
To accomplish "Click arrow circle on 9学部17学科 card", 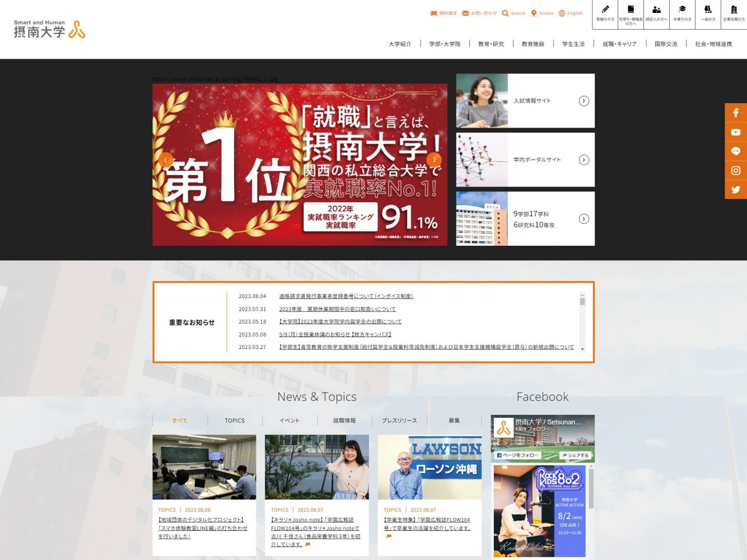I will (x=584, y=219).
